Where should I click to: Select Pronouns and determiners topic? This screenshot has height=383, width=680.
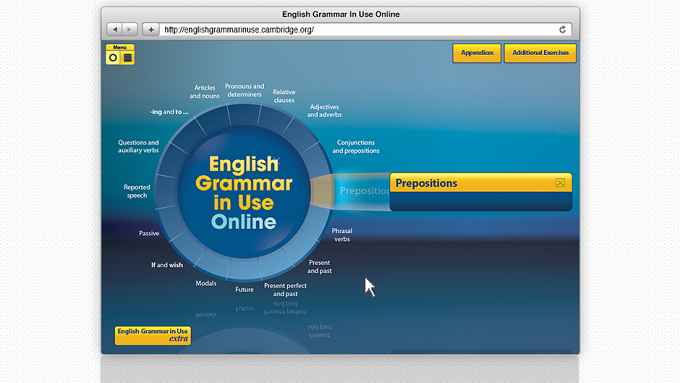(244, 90)
